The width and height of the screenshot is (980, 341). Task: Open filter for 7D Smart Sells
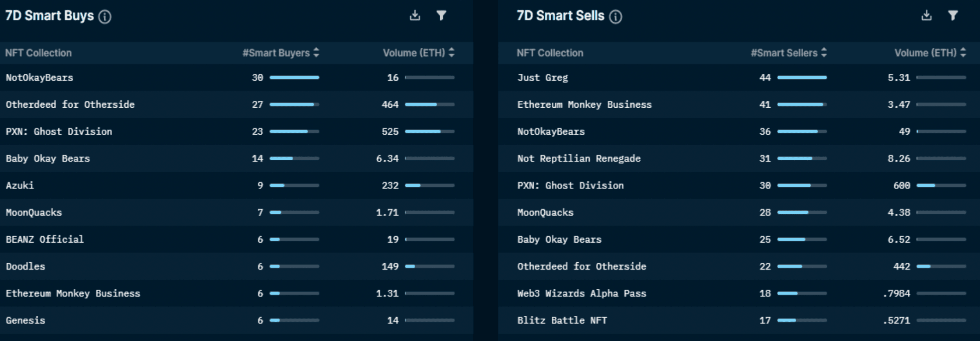953,15
